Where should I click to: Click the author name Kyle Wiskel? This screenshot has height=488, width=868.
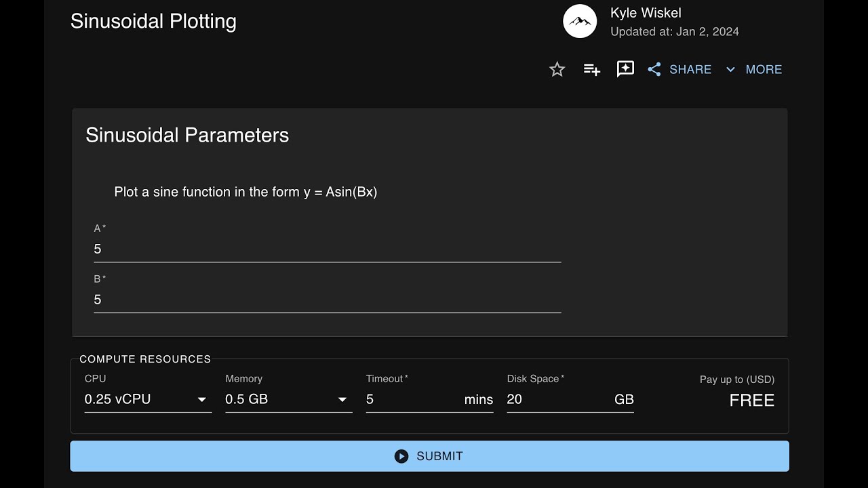click(x=646, y=13)
